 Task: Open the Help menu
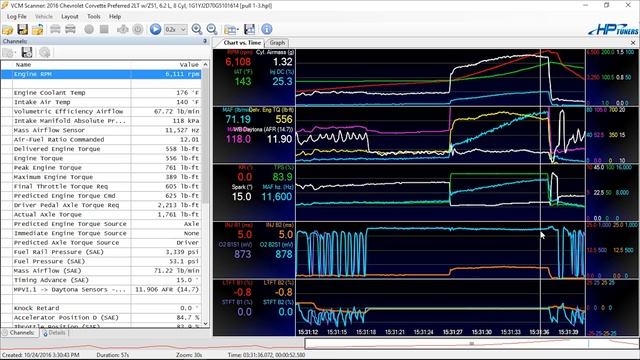coord(115,17)
